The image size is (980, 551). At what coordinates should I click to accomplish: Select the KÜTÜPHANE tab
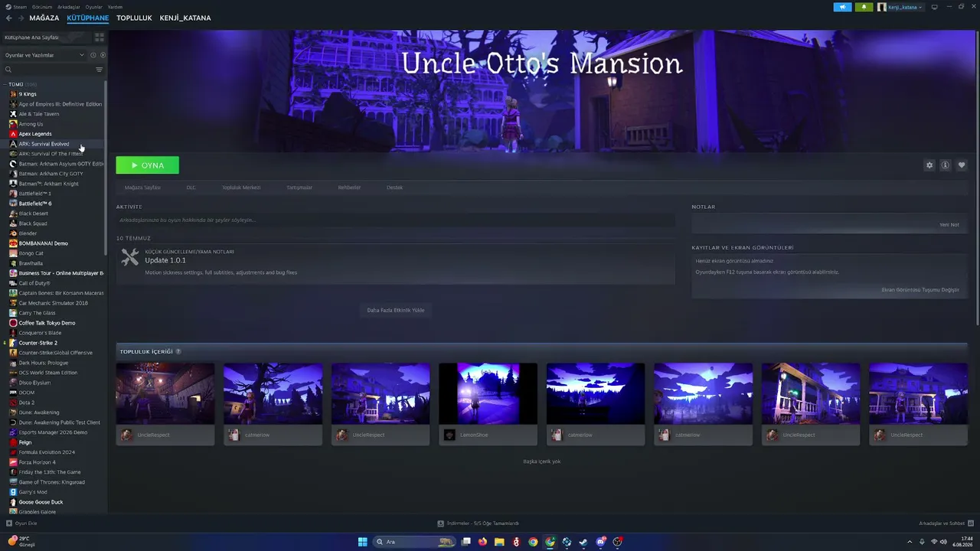[x=88, y=18]
